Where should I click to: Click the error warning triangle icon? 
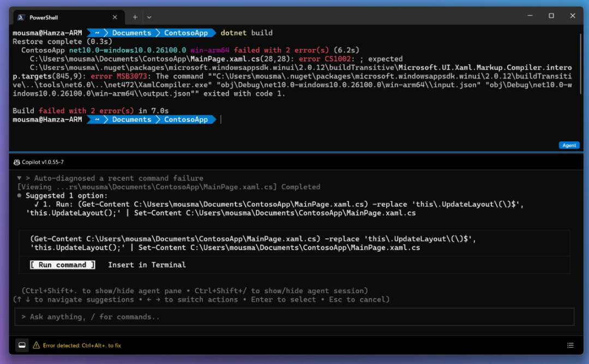click(37, 345)
